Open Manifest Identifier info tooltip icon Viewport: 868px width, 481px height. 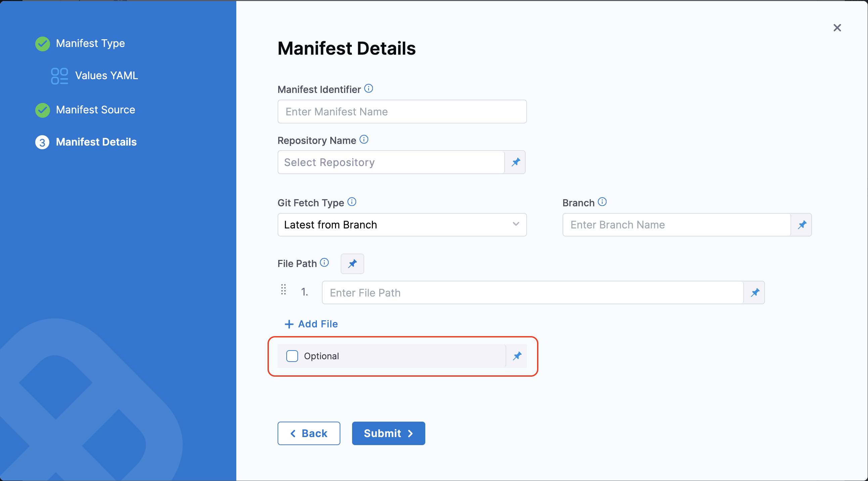pos(369,89)
